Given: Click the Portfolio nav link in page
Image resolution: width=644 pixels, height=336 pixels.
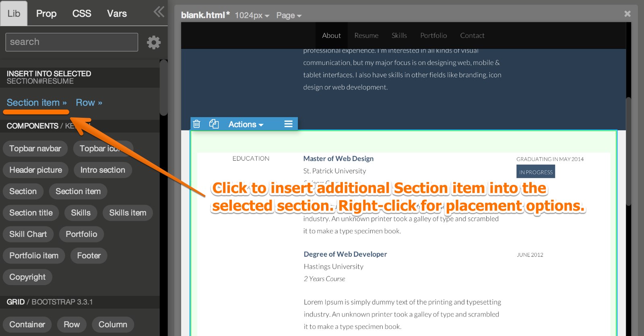Looking at the screenshot, I should tap(433, 35).
